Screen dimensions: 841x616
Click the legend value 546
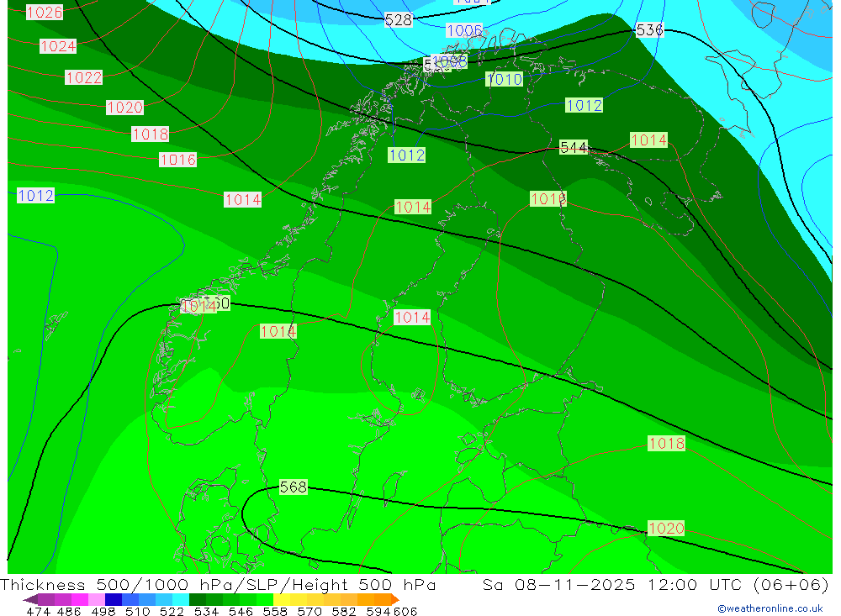(241, 611)
